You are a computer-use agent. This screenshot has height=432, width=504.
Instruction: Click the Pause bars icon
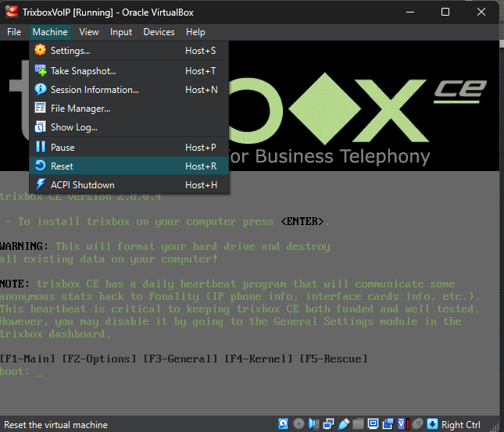coord(41,147)
